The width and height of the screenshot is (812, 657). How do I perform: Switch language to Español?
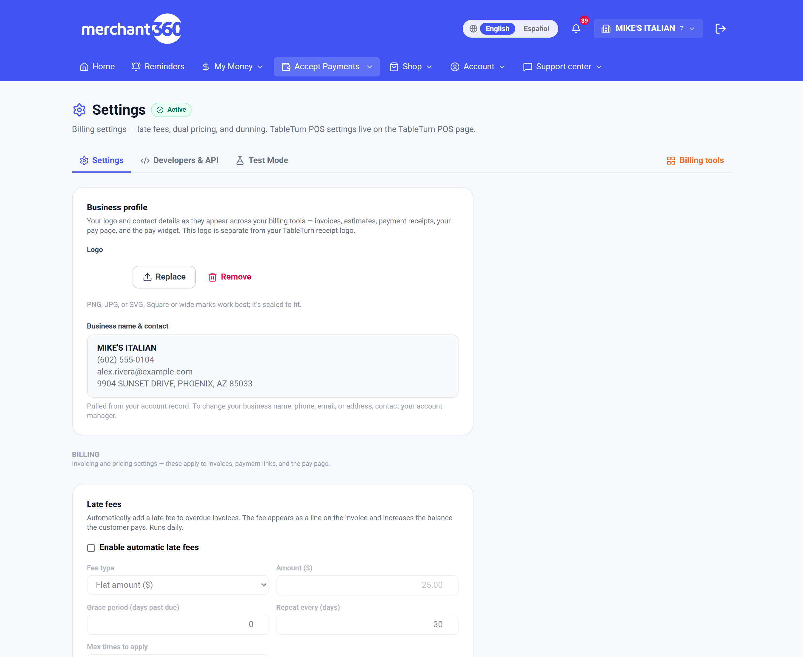point(536,29)
